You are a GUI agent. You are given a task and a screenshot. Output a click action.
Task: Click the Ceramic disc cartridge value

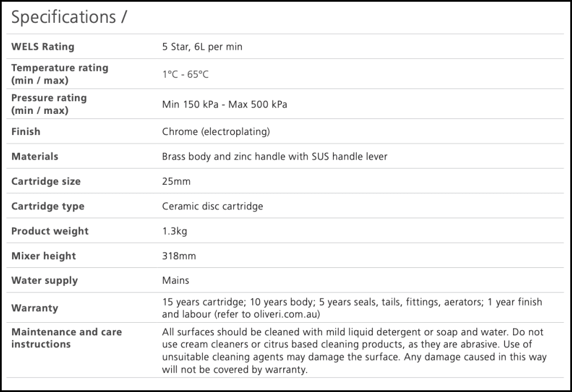click(x=212, y=206)
